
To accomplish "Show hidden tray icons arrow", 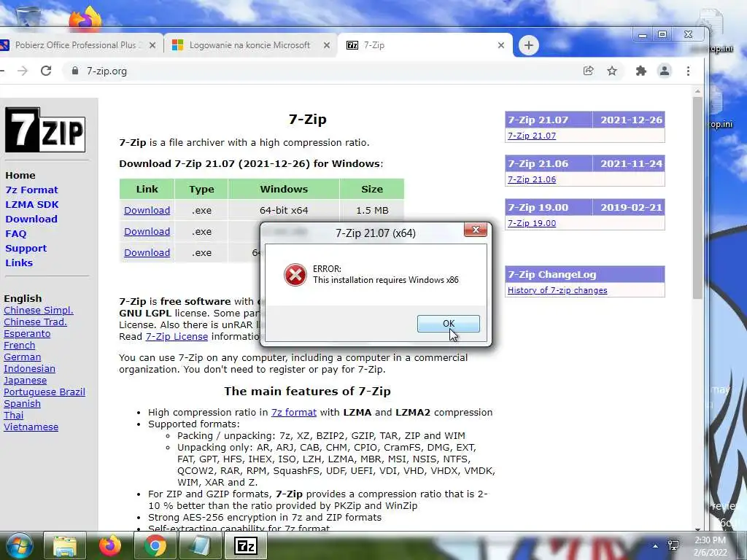I will pos(655,546).
